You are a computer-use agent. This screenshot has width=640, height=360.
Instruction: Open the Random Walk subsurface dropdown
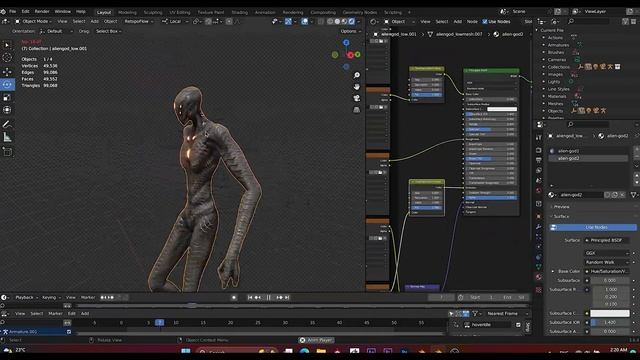tap(607, 262)
